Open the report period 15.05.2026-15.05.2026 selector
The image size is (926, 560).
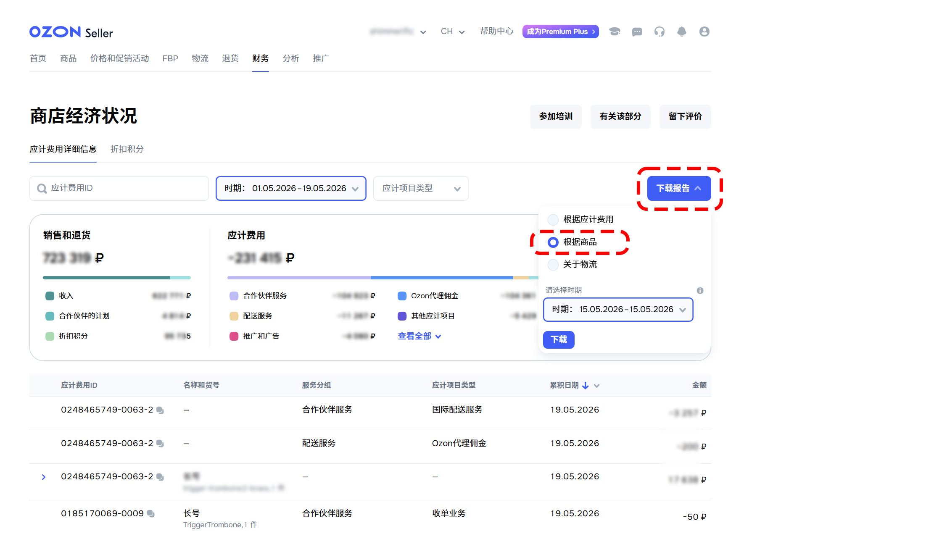(618, 310)
